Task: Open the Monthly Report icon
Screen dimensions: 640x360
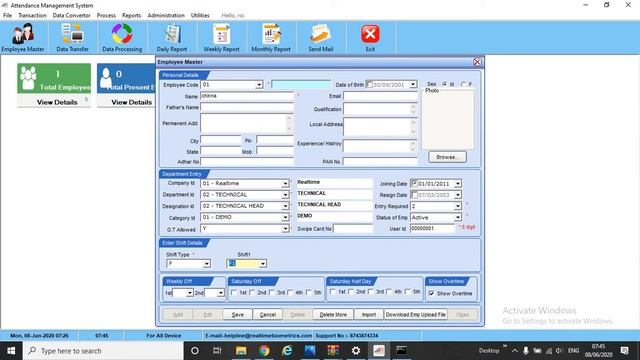Action: tap(271, 38)
